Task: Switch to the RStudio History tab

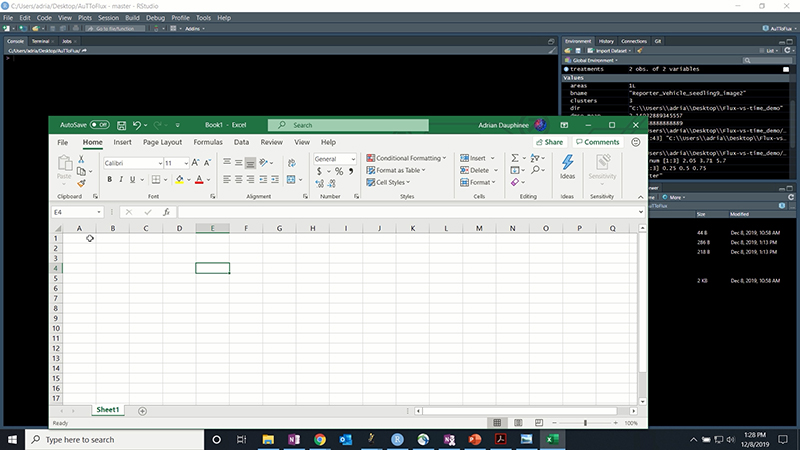Action: 606,41
